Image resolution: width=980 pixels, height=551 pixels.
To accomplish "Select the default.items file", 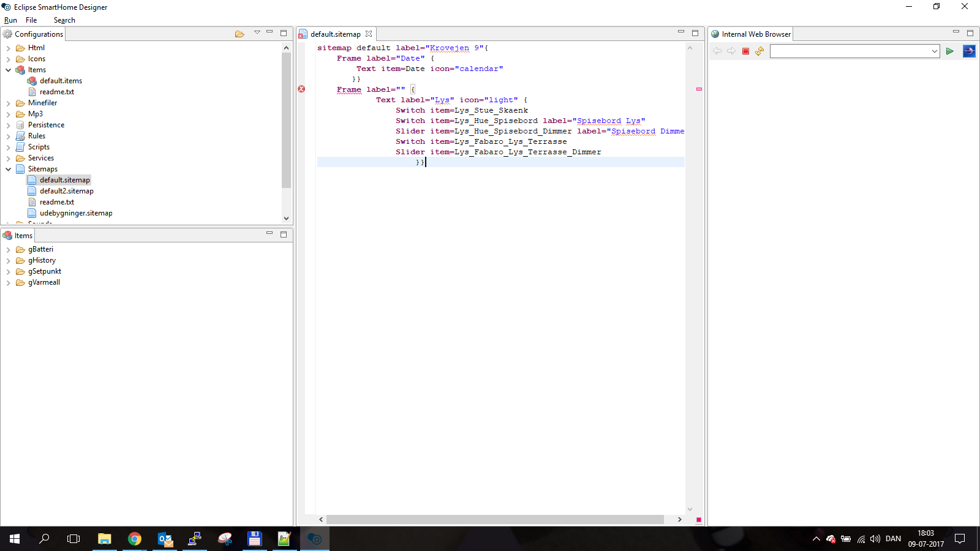I will click(61, 81).
